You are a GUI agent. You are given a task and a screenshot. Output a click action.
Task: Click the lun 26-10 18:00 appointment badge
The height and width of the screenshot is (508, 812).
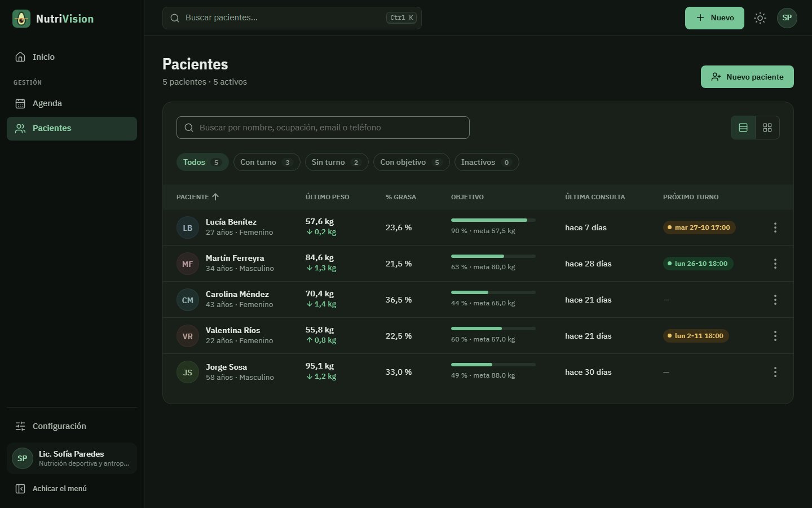tap(698, 264)
